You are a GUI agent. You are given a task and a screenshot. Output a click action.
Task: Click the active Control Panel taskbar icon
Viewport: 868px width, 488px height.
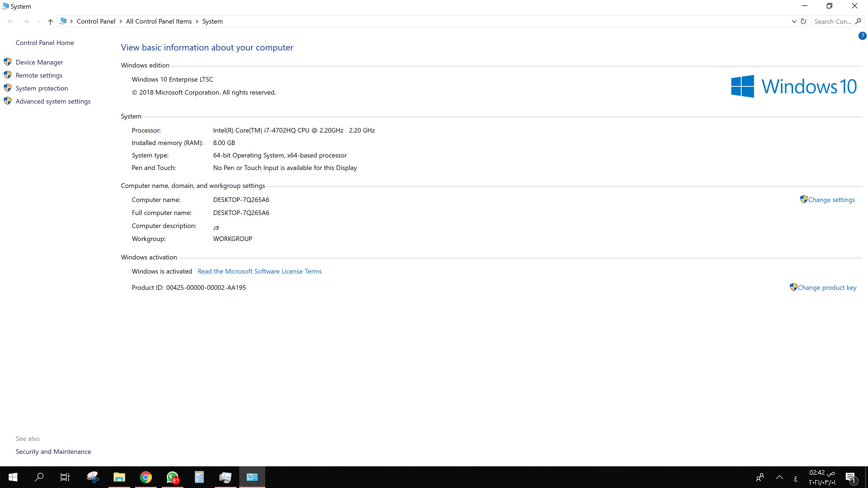coord(252,477)
